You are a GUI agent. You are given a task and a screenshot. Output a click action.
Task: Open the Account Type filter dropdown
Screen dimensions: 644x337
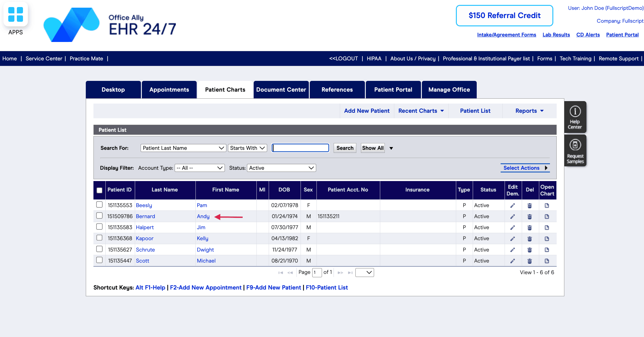[199, 168]
